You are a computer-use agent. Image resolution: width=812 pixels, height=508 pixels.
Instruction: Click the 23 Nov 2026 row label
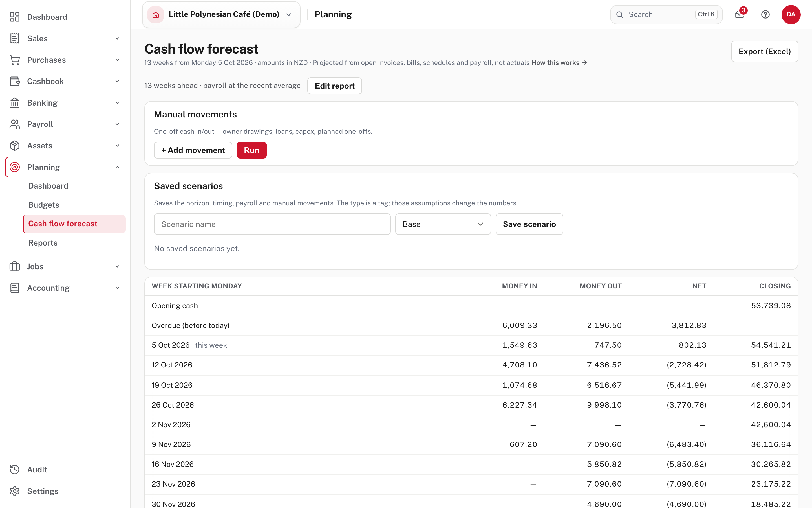click(173, 484)
